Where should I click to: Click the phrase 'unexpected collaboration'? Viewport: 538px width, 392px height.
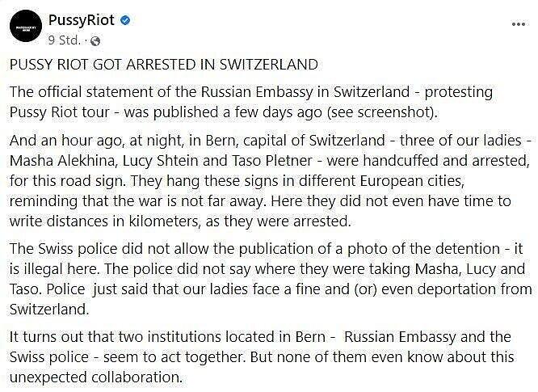click(95, 377)
